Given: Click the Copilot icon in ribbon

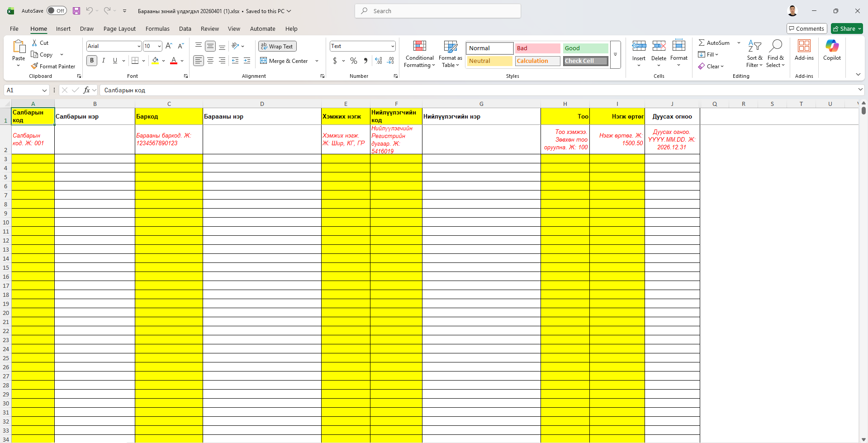Looking at the screenshot, I should click(832, 46).
